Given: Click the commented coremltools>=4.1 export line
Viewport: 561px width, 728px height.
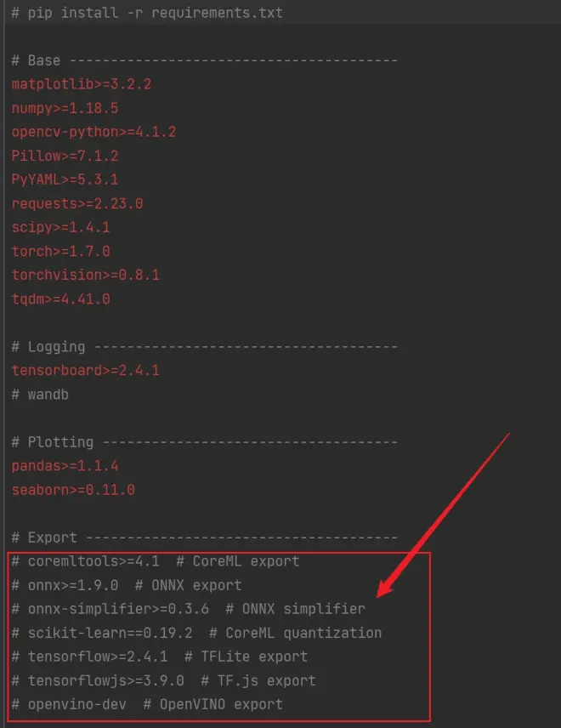Looking at the screenshot, I should point(156,560).
